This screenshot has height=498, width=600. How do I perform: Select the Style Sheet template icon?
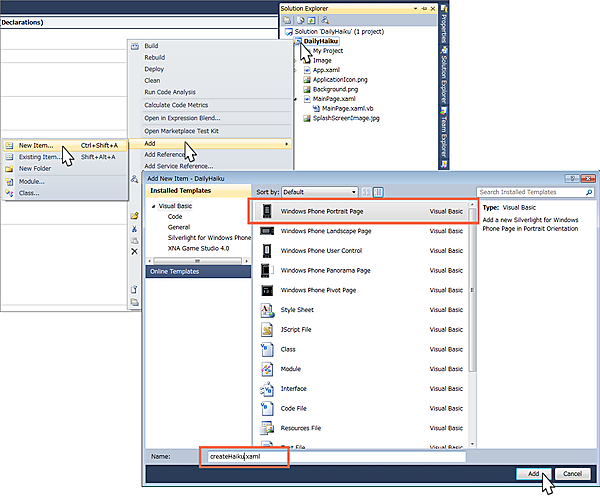267,310
